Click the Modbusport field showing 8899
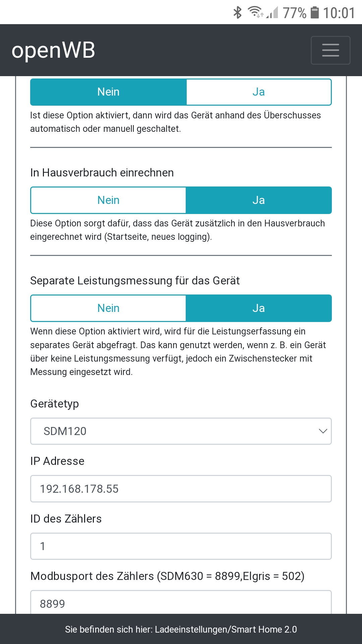The width and height of the screenshot is (362, 644). pyautogui.click(x=181, y=603)
